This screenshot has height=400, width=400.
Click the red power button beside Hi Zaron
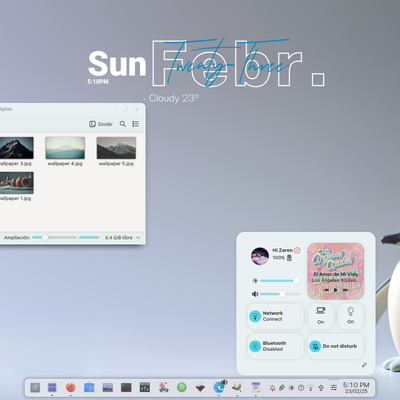pyautogui.click(x=297, y=250)
